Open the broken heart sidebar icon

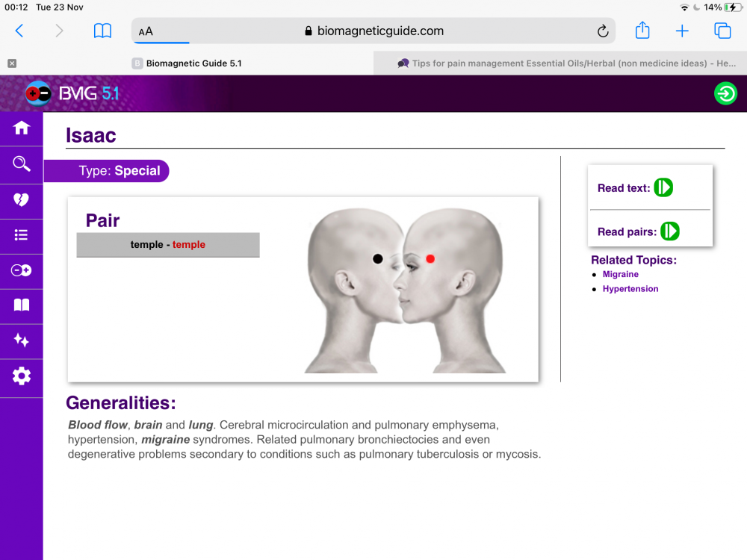point(21,199)
